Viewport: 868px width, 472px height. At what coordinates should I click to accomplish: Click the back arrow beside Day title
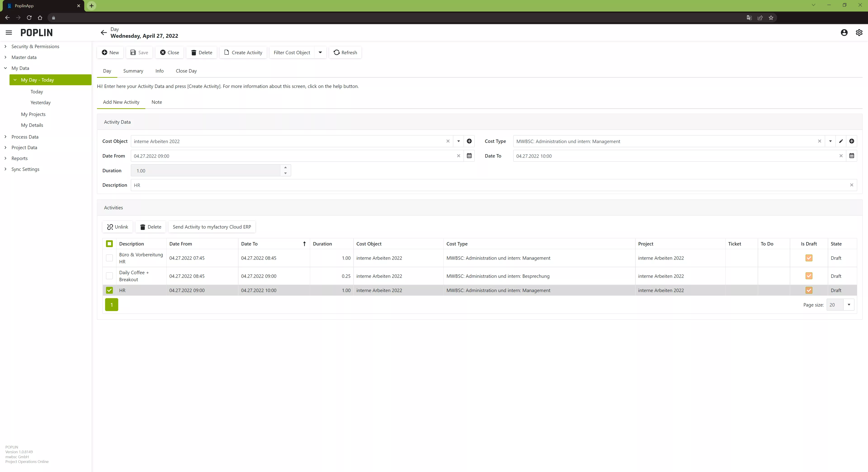pyautogui.click(x=104, y=33)
